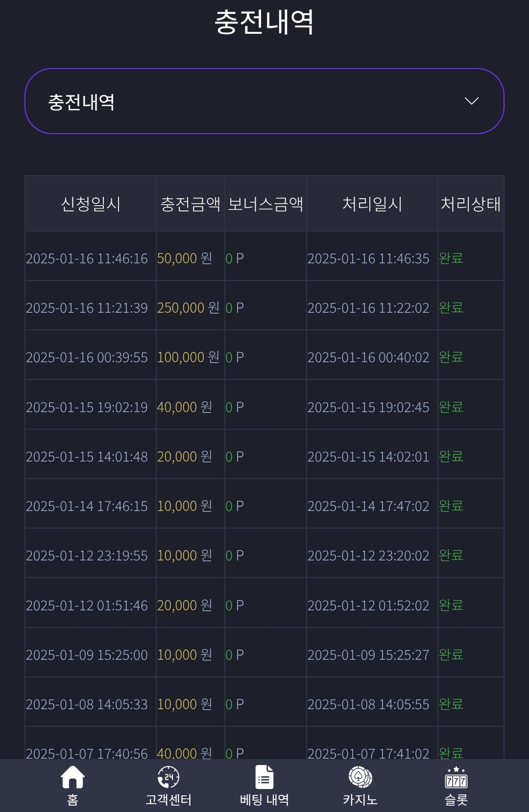Go to 홈 label in bottom navigation
Image resolution: width=529 pixels, height=812 pixels.
[72, 800]
